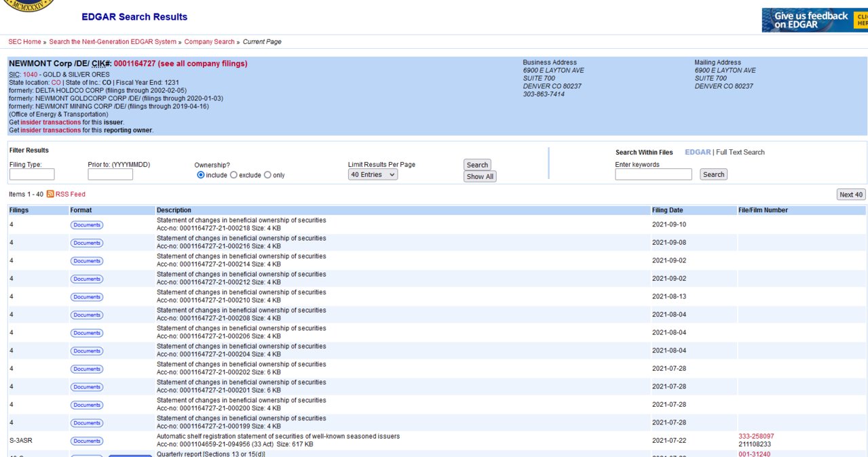Image resolution: width=868 pixels, height=457 pixels.
Task: Open Documents for Acc-no 0001164727-21-000206
Action: click(87, 333)
